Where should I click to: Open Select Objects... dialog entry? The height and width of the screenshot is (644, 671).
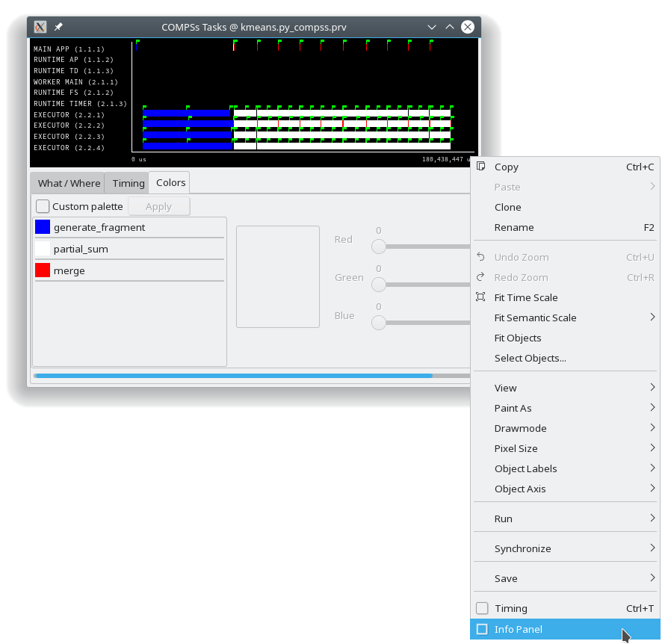point(566,358)
